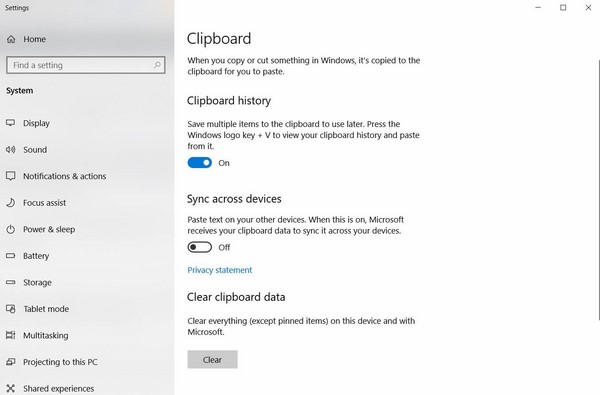Image resolution: width=600 pixels, height=395 pixels.
Task: Open Display settings via monitor icon
Action: [x=11, y=123]
